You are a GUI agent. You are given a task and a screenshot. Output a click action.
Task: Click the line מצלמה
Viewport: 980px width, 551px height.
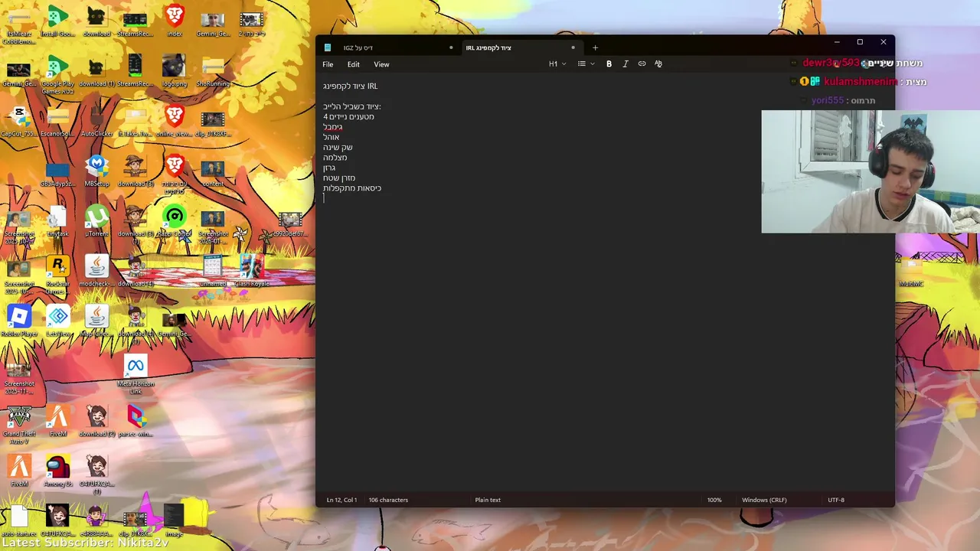335,158
